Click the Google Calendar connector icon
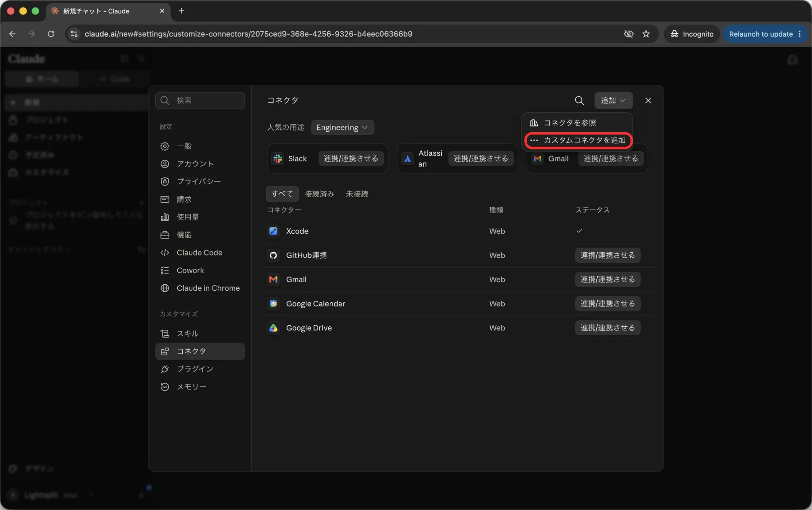The height and width of the screenshot is (510, 812). coord(273,304)
